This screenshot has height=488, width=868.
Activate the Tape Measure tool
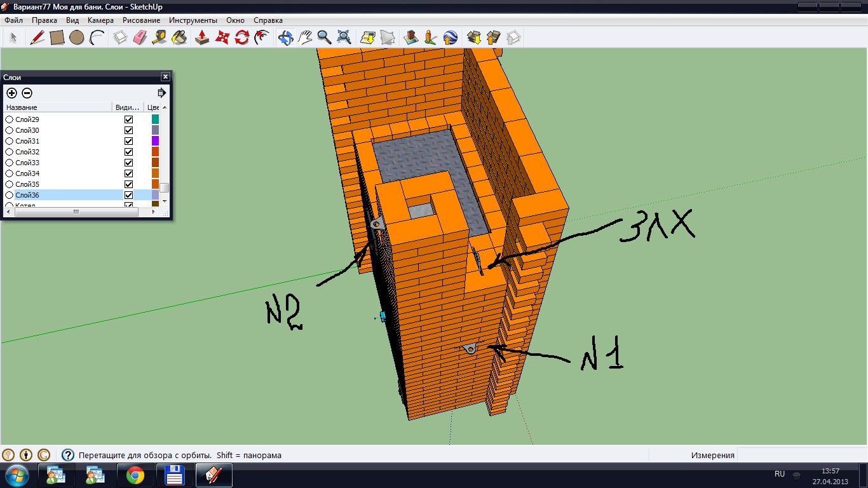[x=159, y=37]
